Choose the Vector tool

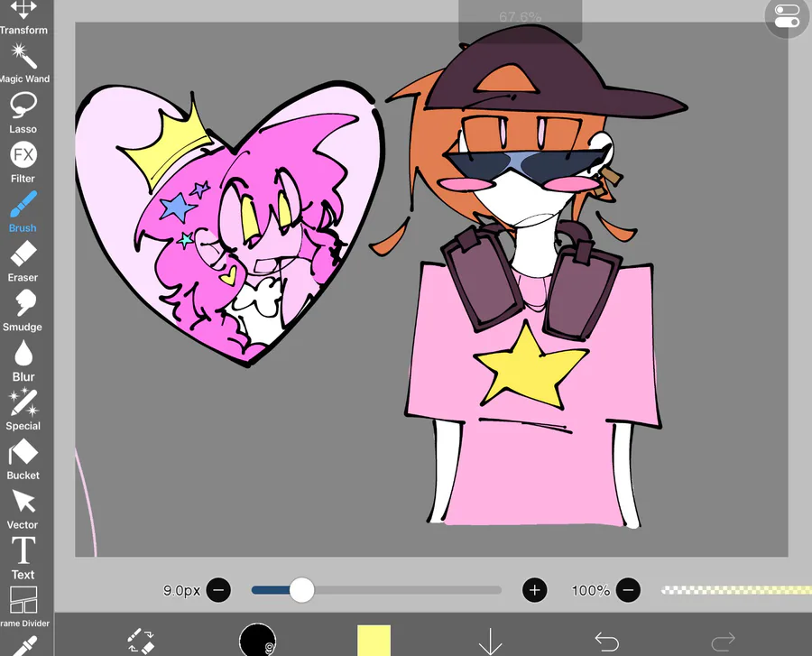[23, 509]
